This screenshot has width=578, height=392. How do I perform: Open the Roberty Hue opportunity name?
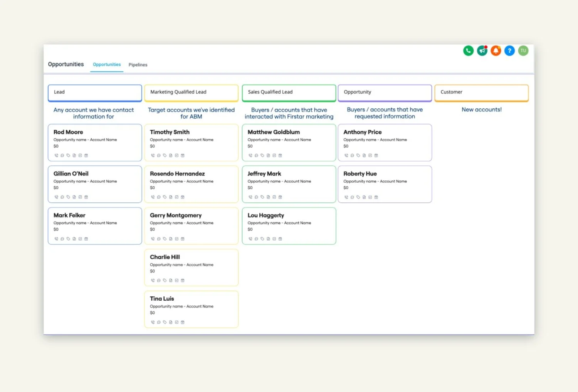(x=360, y=173)
